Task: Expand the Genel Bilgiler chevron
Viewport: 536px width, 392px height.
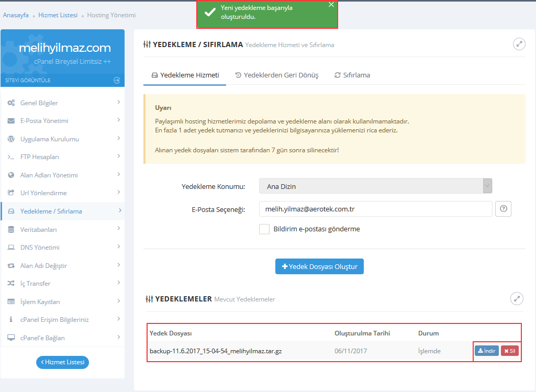Action: [119, 103]
